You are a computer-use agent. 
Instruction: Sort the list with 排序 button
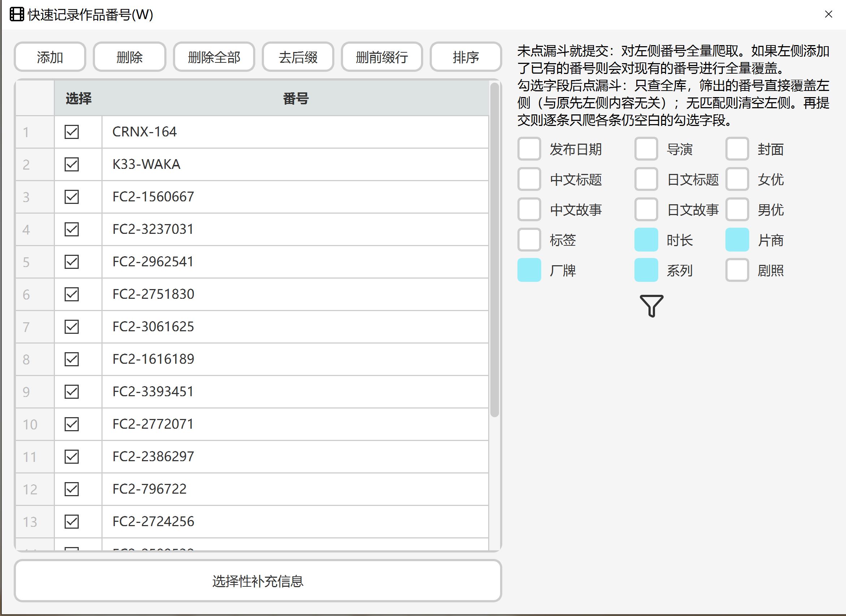pyautogui.click(x=465, y=57)
